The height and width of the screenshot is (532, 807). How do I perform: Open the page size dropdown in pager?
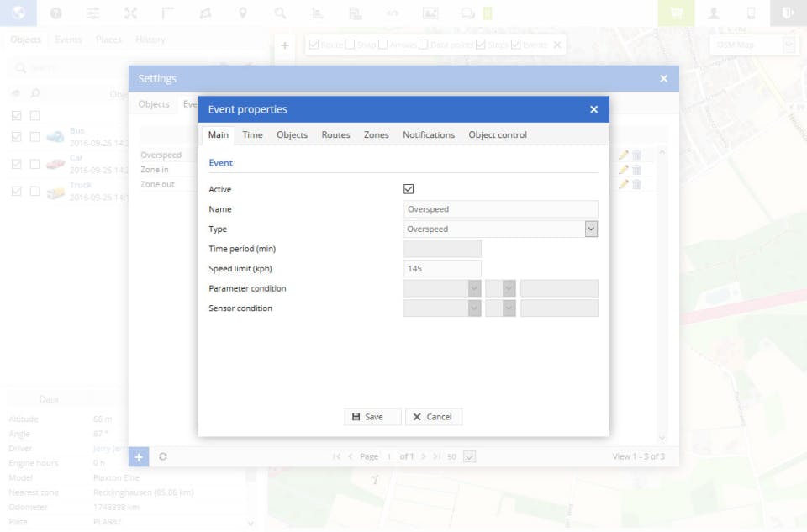pyautogui.click(x=469, y=456)
